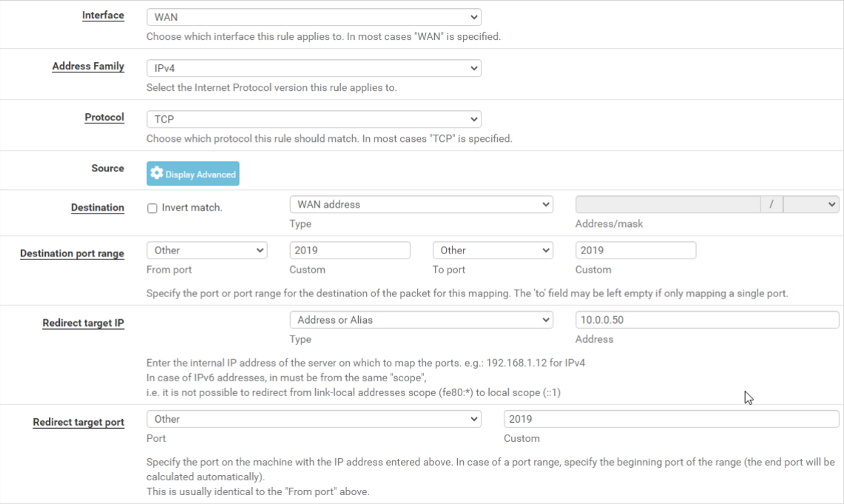Open the From port Other dropdown
This screenshot has width=844, height=504.
click(207, 251)
